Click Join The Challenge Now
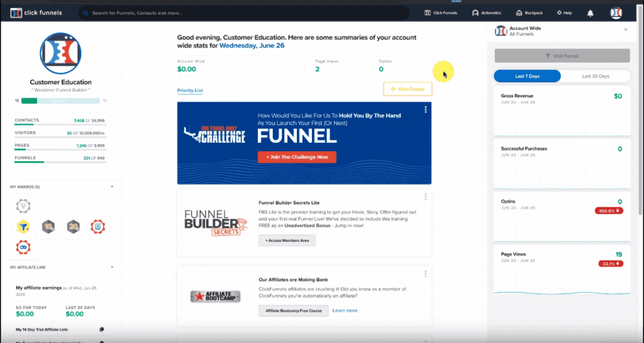Screen dimensions: 644x343 [x=297, y=157]
